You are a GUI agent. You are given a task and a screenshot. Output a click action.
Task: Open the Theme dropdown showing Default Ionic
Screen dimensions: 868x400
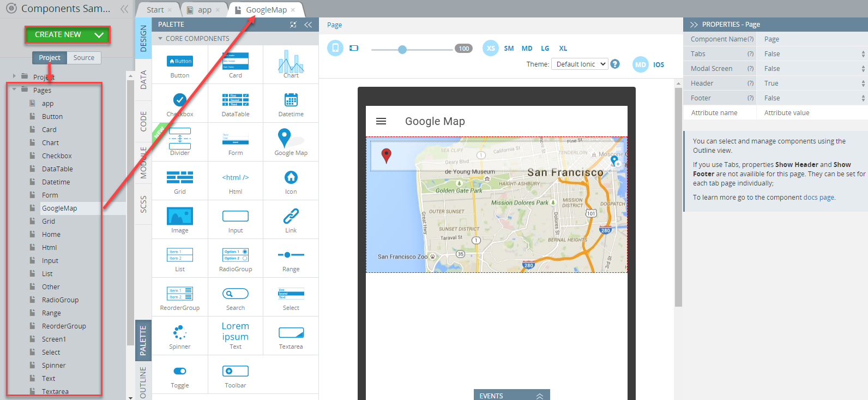point(580,64)
